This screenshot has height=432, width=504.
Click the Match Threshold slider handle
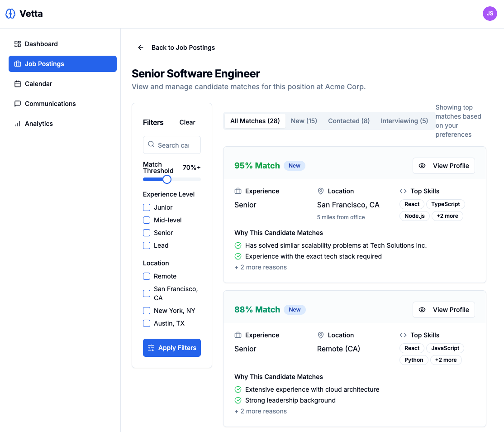pos(167,179)
